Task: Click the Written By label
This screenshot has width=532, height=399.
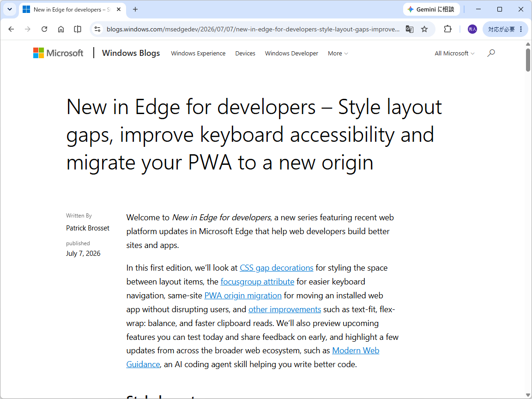Action: pos(79,216)
